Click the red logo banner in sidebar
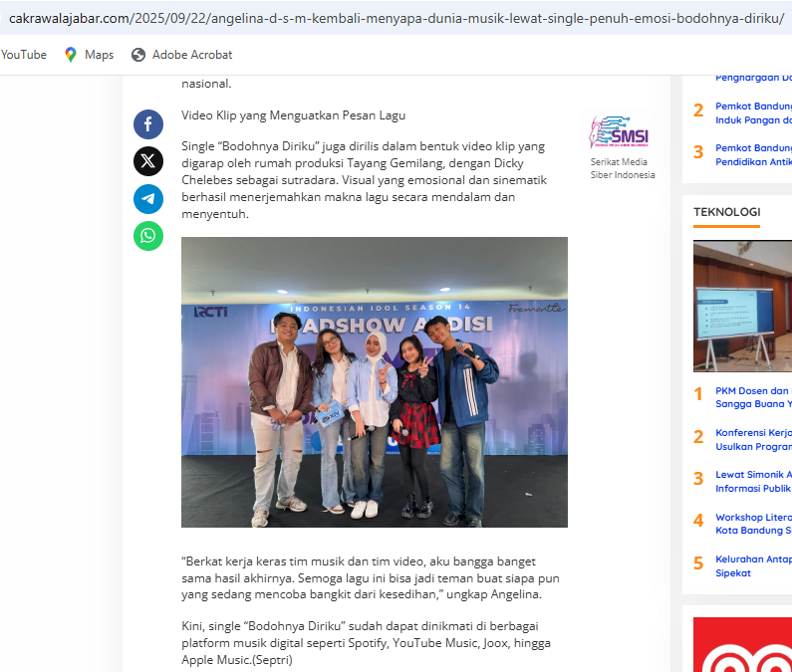The width and height of the screenshot is (792, 672). point(742,644)
